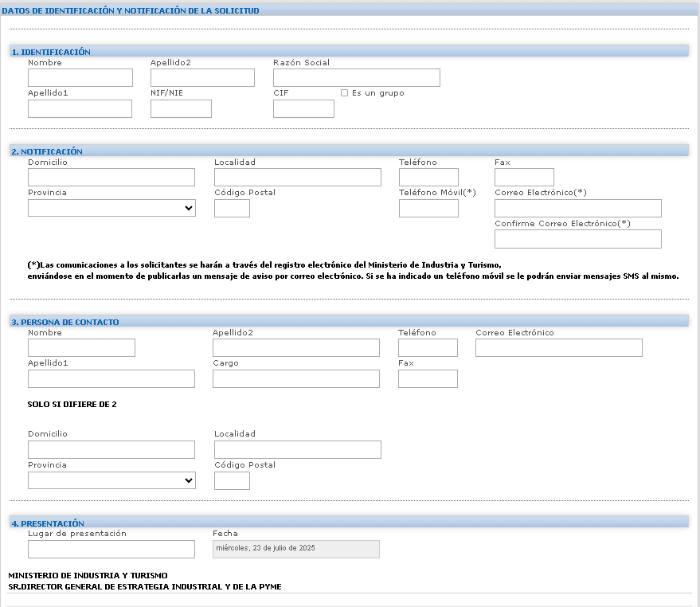The width and height of the screenshot is (700, 607).
Task: Check the 'Es un grupo' checkbox
Action: (x=344, y=93)
